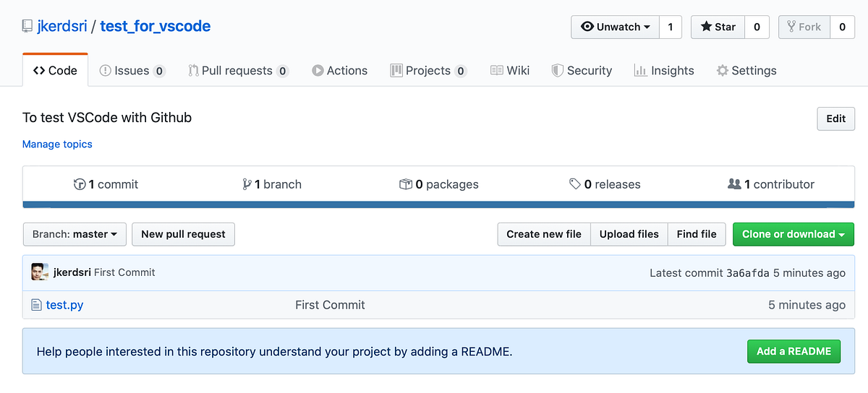Screen dimensions: 868x393
Task: Open the Wiki tab
Action: [x=510, y=71]
